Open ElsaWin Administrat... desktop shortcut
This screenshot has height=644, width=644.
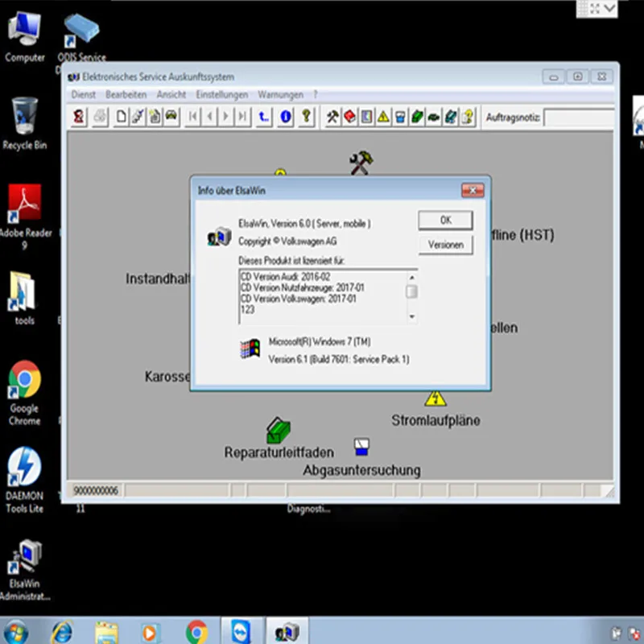click(25, 570)
